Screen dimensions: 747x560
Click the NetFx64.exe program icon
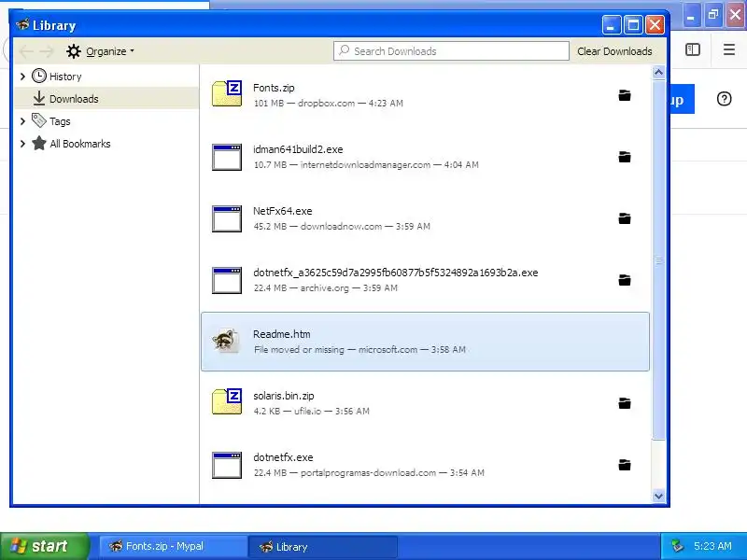227,218
